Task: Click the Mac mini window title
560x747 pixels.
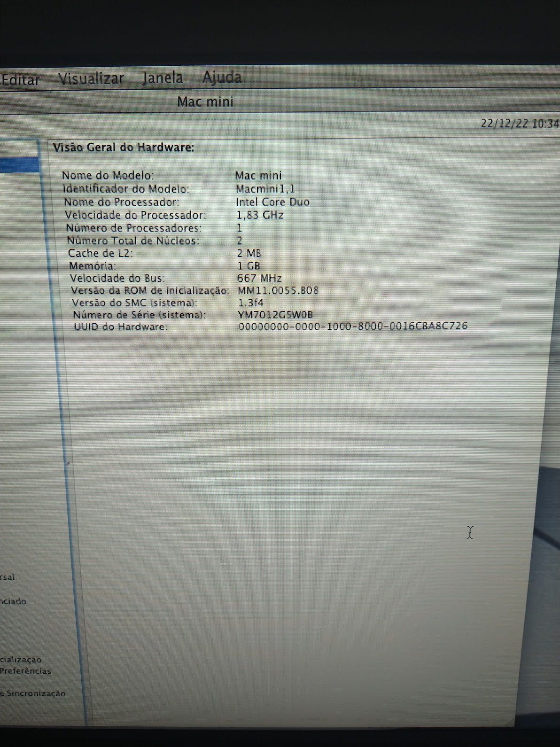Action: [x=205, y=101]
